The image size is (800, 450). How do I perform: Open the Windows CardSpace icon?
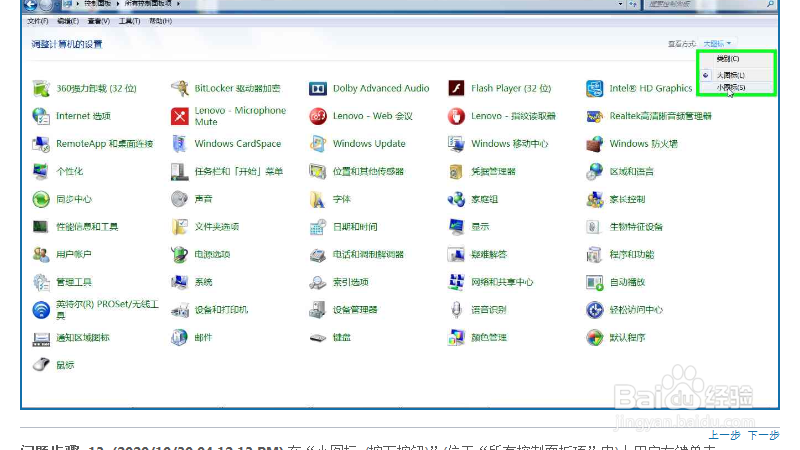click(180, 144)
